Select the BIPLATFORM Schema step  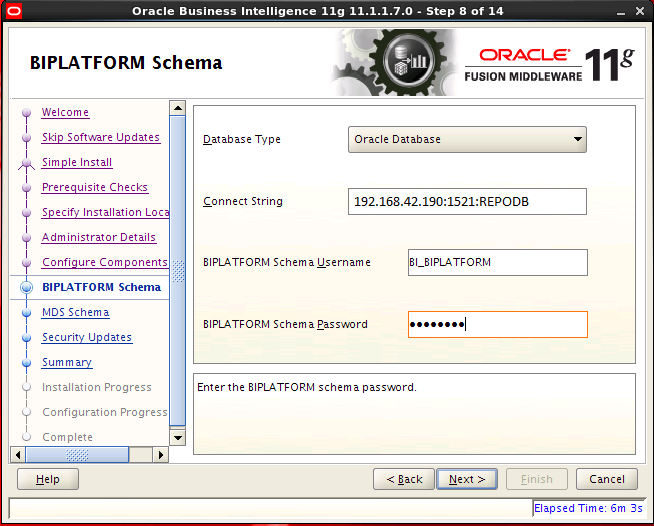coord(101,287)
